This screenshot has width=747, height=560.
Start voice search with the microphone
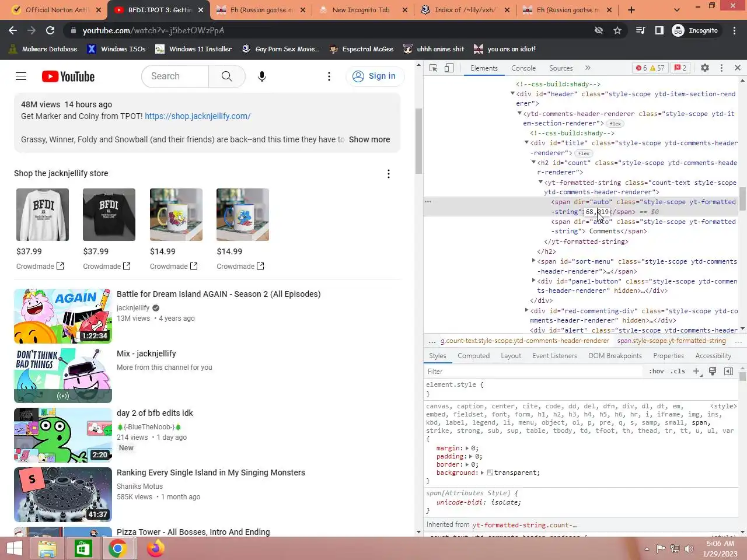262,76
